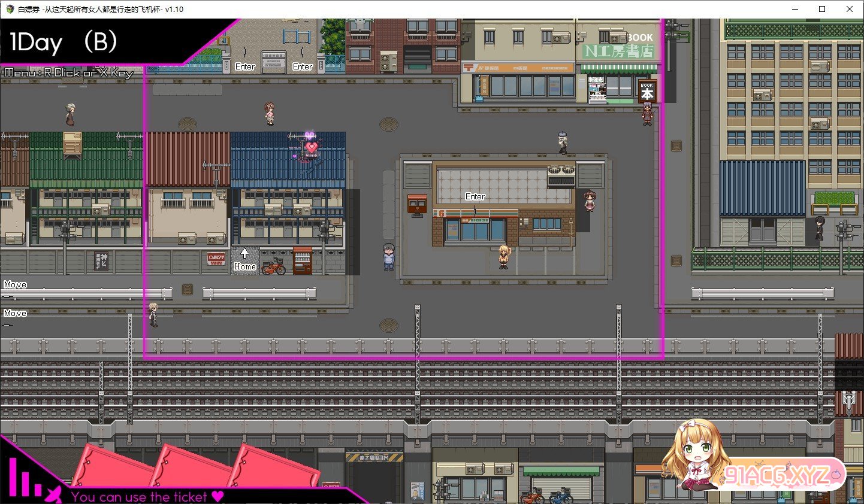Viewport: 864px width, 504px height.
Task: Click the left Enter label near the playground
Action: coord(245,66)
